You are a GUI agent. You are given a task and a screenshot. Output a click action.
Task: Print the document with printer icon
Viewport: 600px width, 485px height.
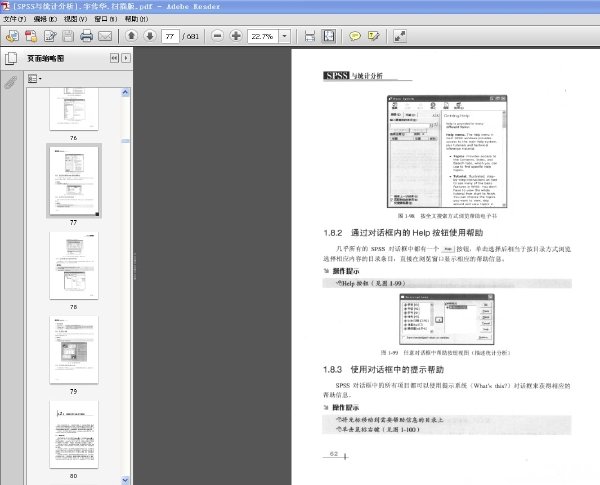tap(86, 36)
